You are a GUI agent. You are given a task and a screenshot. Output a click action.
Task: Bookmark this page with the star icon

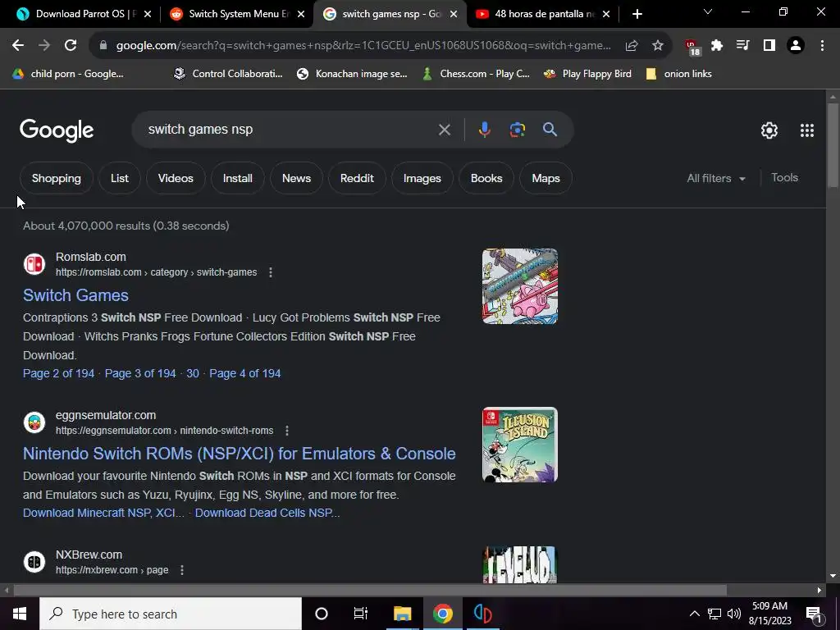[658, 46]
